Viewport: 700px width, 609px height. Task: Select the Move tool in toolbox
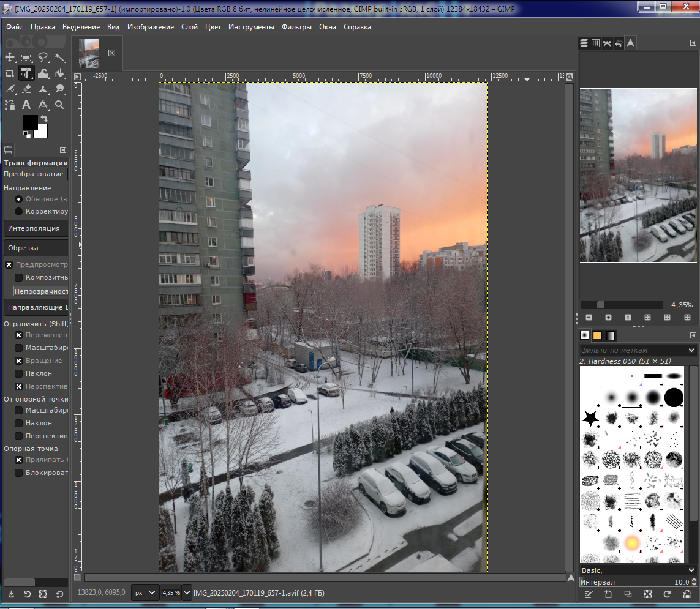pos(10,58)
